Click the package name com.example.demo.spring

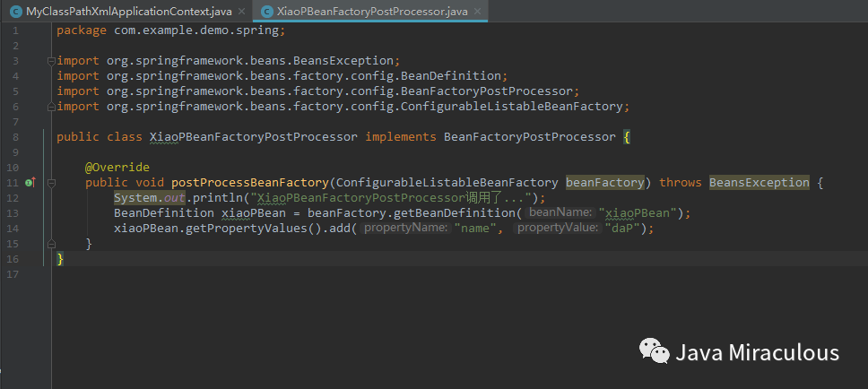[x=196, y=30]
